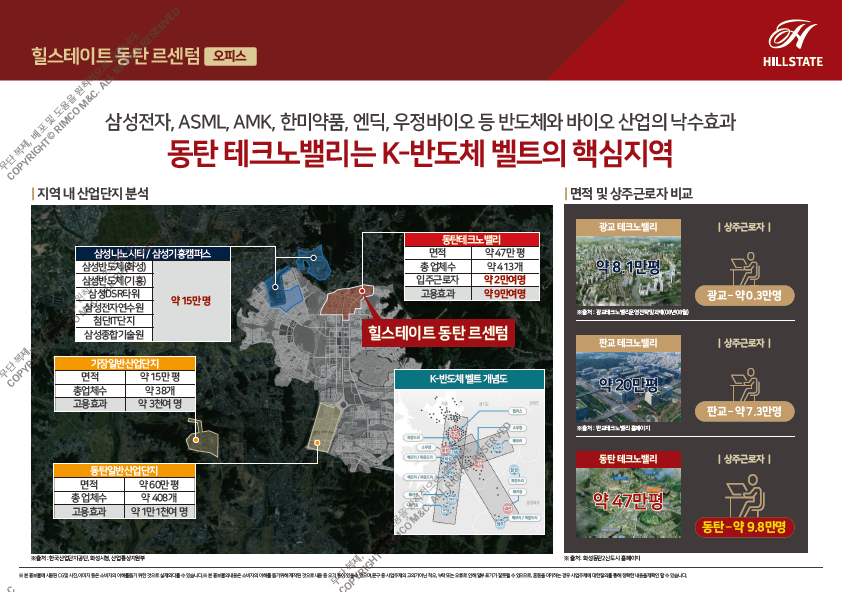The width and height of the screenshot is (842, 592).
Task: Click the 삼성종합기술원 row
Action: [x=114, y=334]
